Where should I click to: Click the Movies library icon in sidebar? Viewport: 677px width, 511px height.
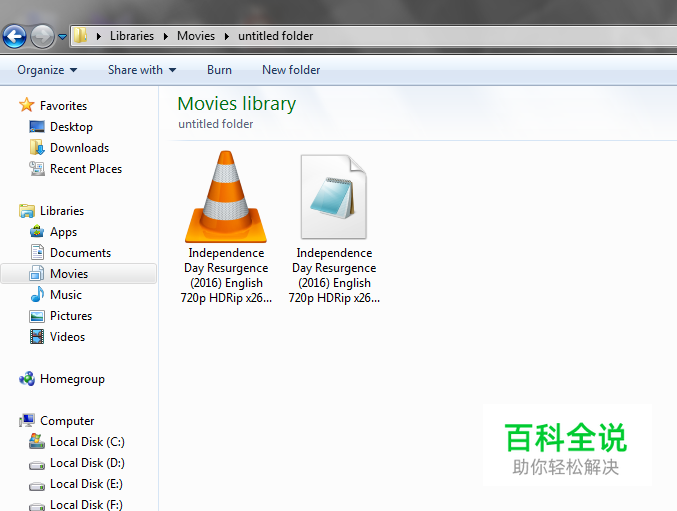click(x=37, y=273)
